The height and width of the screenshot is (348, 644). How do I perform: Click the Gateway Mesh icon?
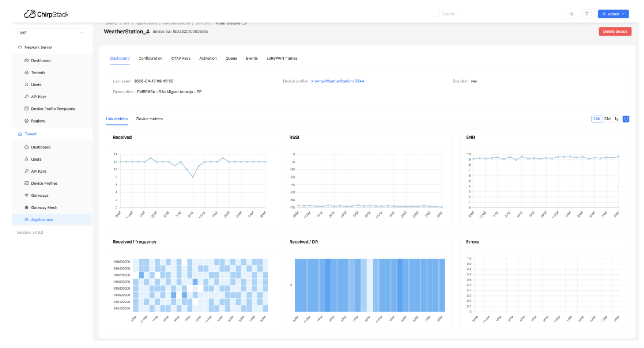26,207
